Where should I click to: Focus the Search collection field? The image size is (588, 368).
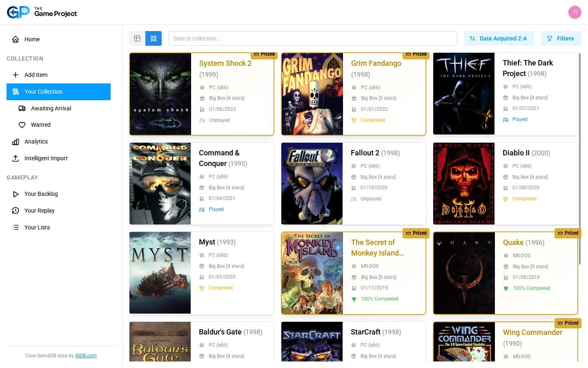point(313,38)
